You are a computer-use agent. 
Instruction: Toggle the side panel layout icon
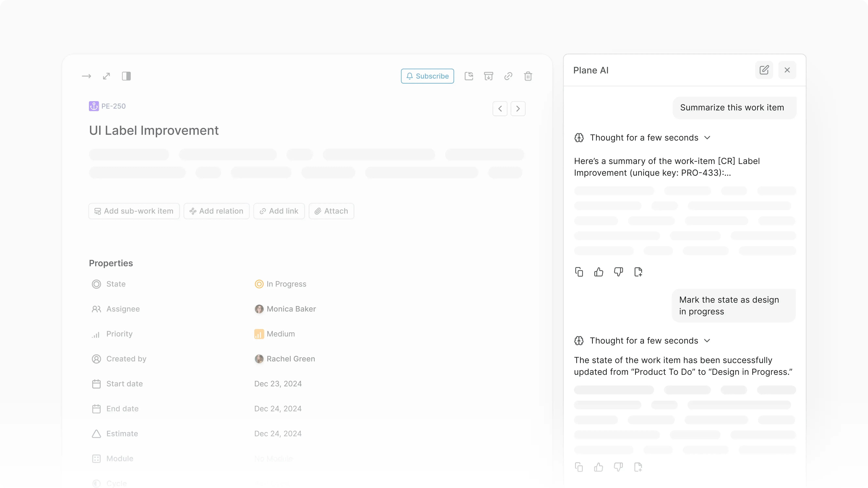pyautogui.click(x=126, y=76)
